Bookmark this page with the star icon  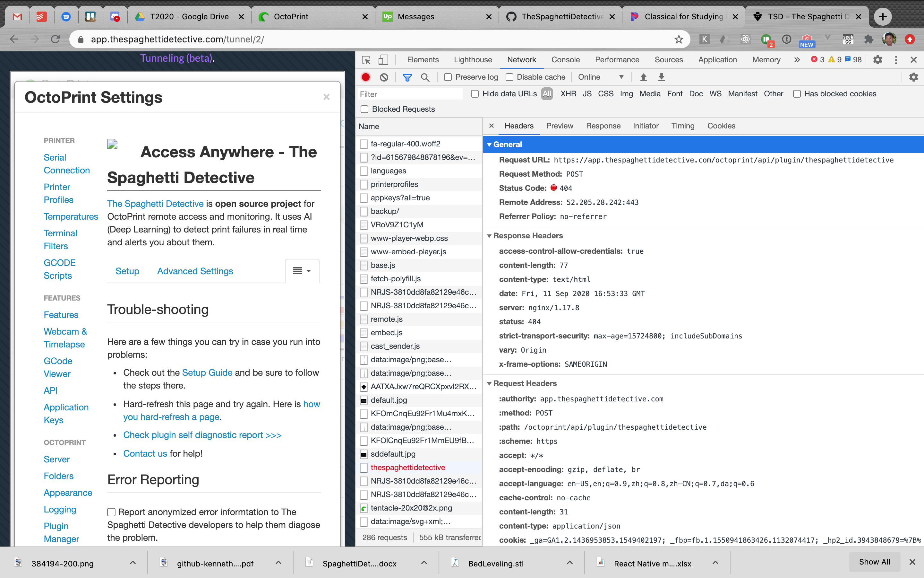click(679, 39)
